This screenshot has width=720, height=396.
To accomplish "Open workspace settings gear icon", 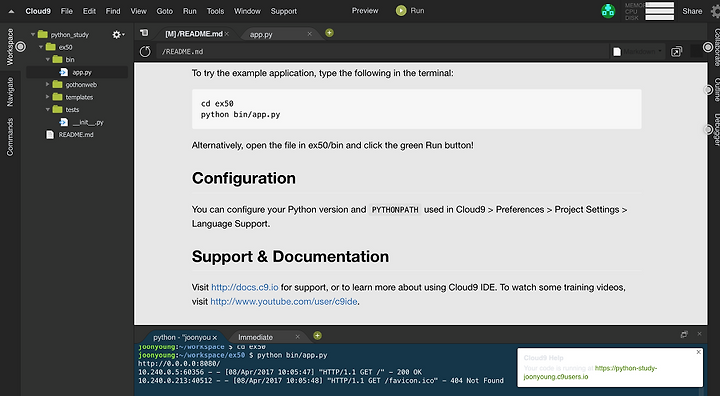I will (118, 34).
